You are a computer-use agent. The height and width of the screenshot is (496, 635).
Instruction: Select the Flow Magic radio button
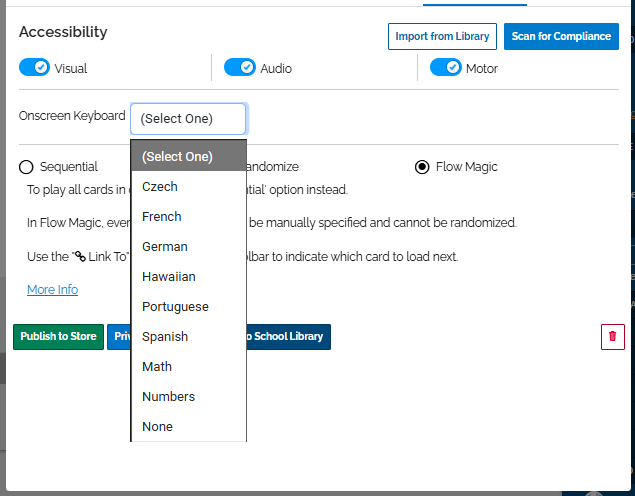422,167
